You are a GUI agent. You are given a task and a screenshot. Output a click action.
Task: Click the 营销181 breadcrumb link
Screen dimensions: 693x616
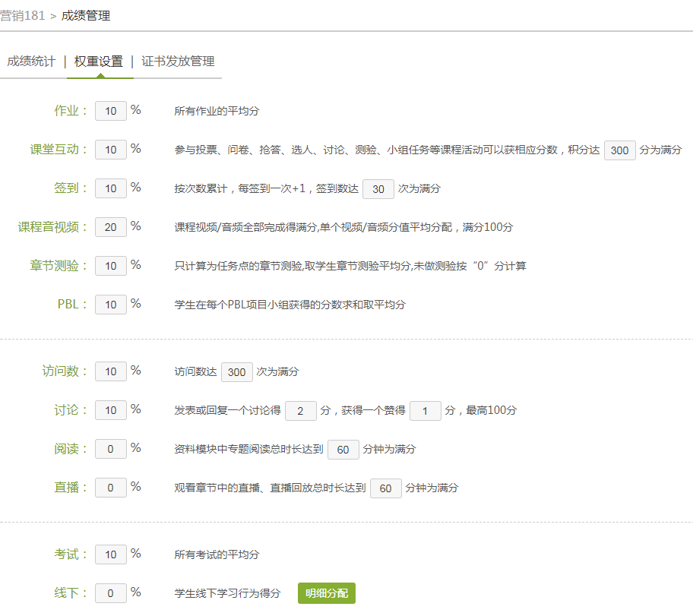tap(23, 15)
